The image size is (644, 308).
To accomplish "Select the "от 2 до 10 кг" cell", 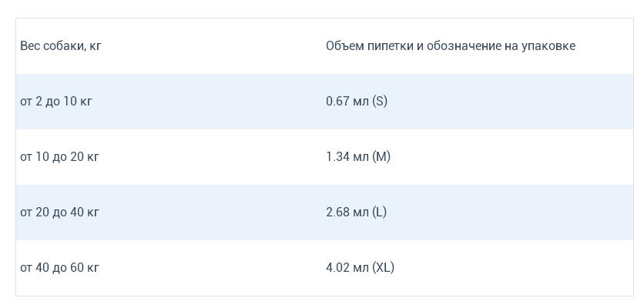I will (x=56, y=102).
